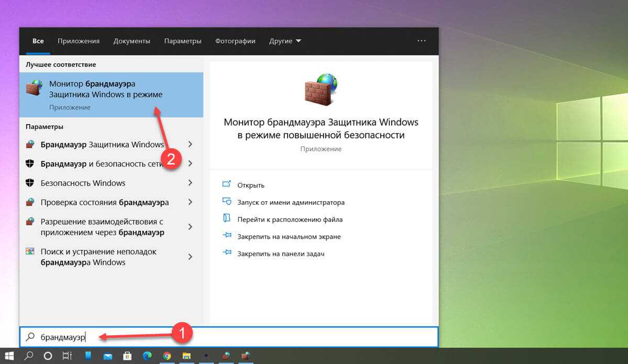Select Закрепить на панели задач
628x364 pixels.
tap(281, 253)
